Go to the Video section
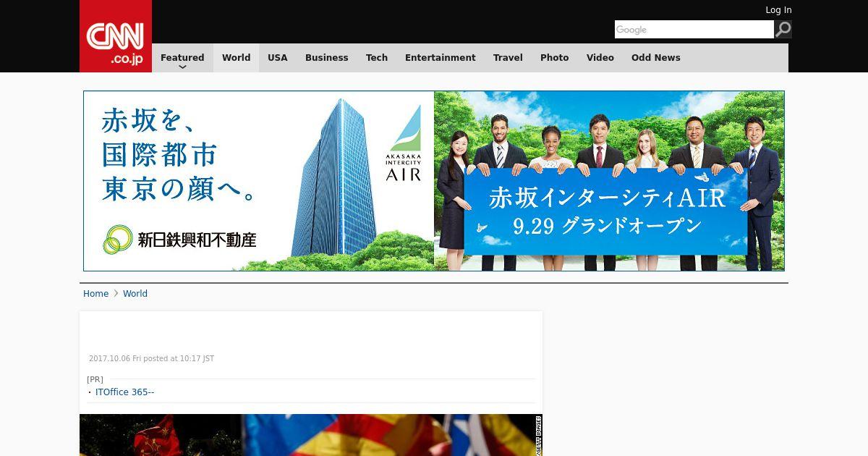This screenshot has width=868, height=456. pos(600,58)
